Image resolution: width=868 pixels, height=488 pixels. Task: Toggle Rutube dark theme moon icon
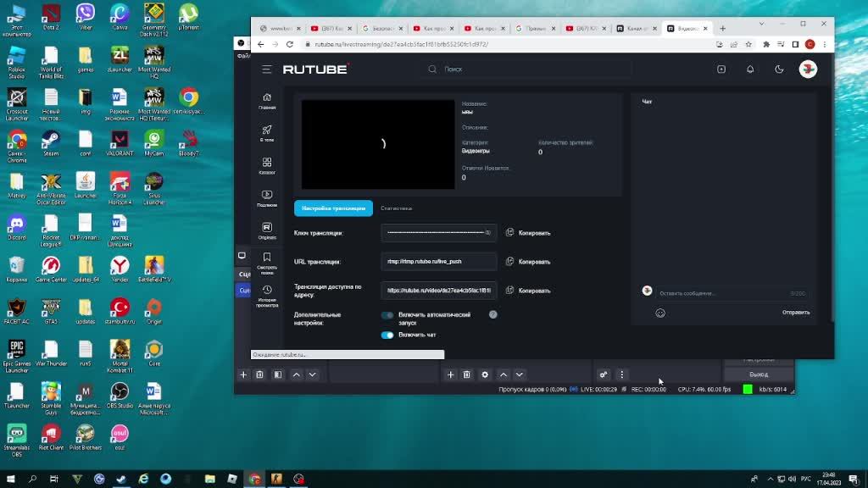tap(779, 69)
